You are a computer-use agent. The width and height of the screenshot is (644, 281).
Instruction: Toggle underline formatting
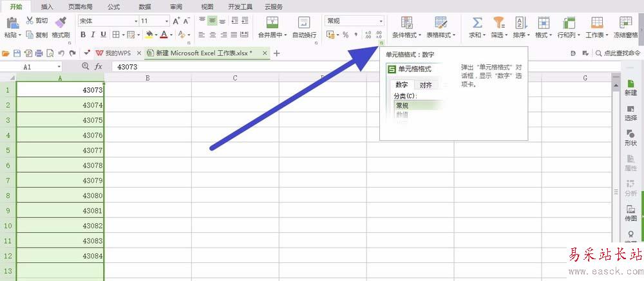pos(104,35)
